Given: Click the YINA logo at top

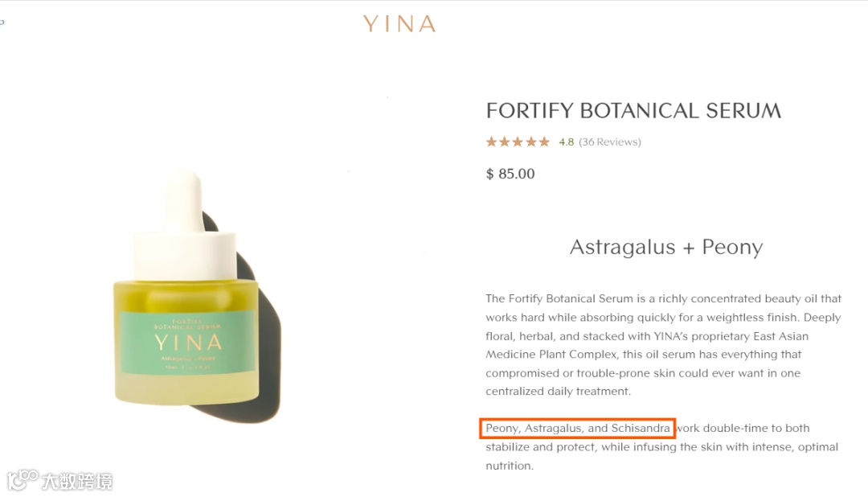Looking at the screenshot, I should (399, 24).
